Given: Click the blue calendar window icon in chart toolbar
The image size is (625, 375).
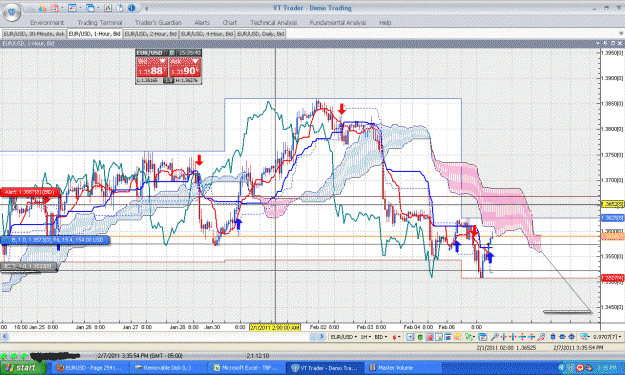Looking at the screenshot, I should coord(482,337).
